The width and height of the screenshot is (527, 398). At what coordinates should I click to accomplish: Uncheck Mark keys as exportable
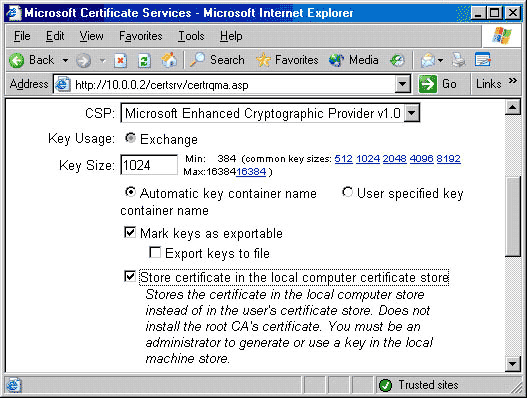130,232
